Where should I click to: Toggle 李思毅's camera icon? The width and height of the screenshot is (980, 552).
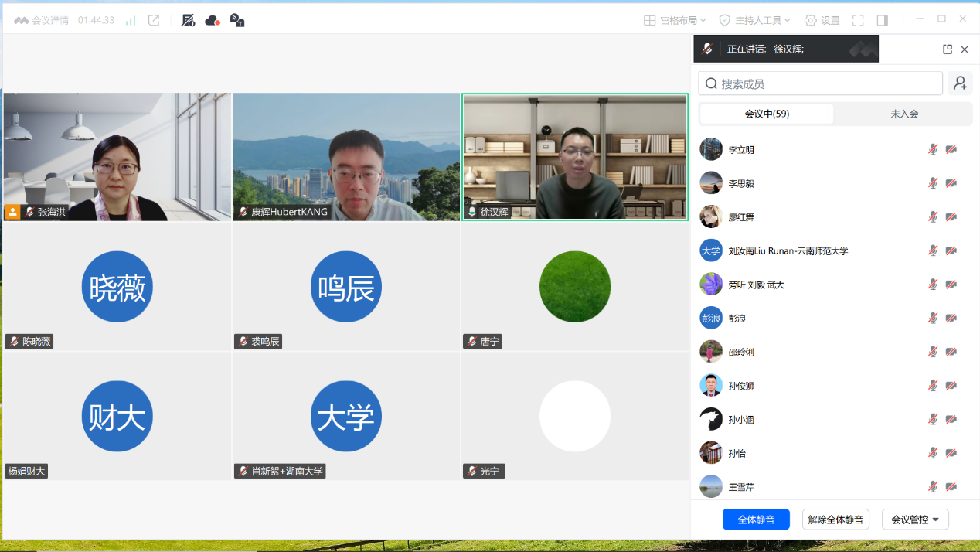point(951,183)
